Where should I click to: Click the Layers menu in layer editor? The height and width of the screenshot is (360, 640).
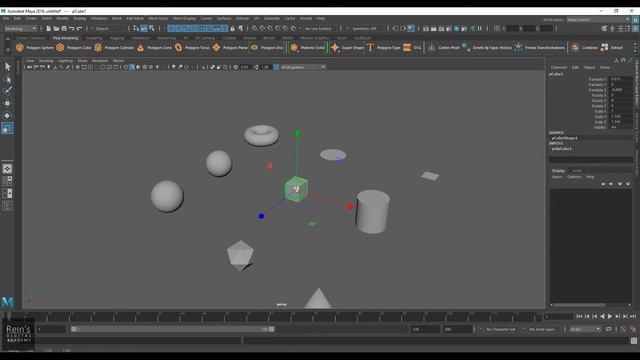[557, 177]
